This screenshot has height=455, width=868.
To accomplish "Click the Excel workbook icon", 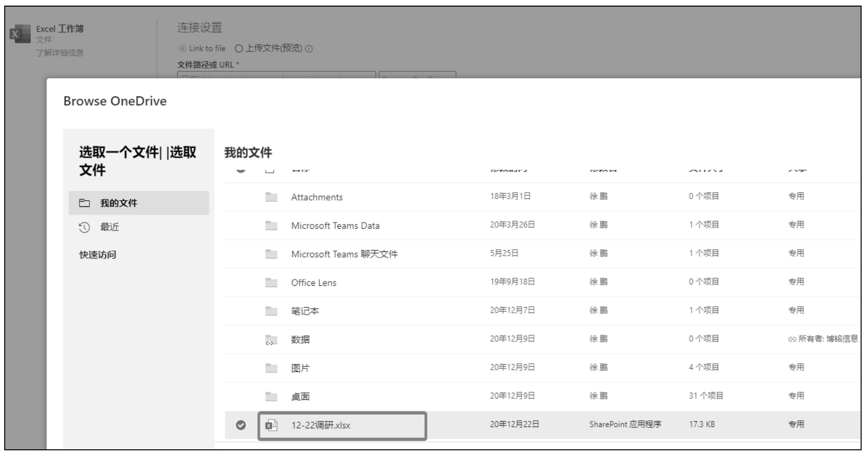I will 20,34.
